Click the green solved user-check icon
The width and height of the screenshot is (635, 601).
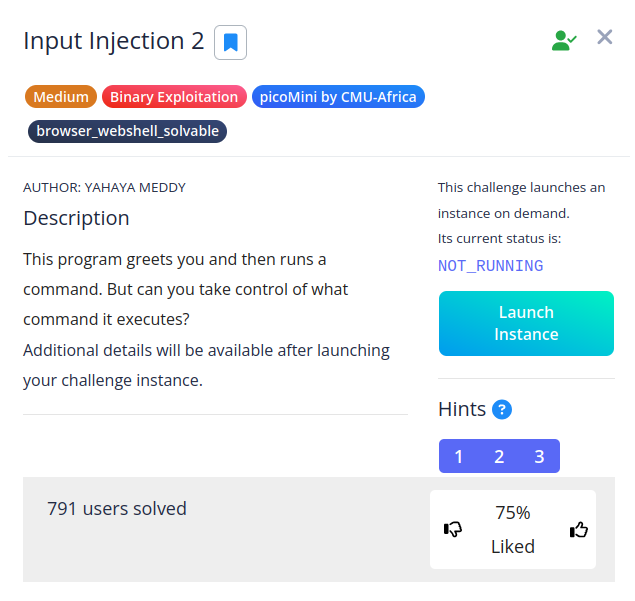pos(564,41)
